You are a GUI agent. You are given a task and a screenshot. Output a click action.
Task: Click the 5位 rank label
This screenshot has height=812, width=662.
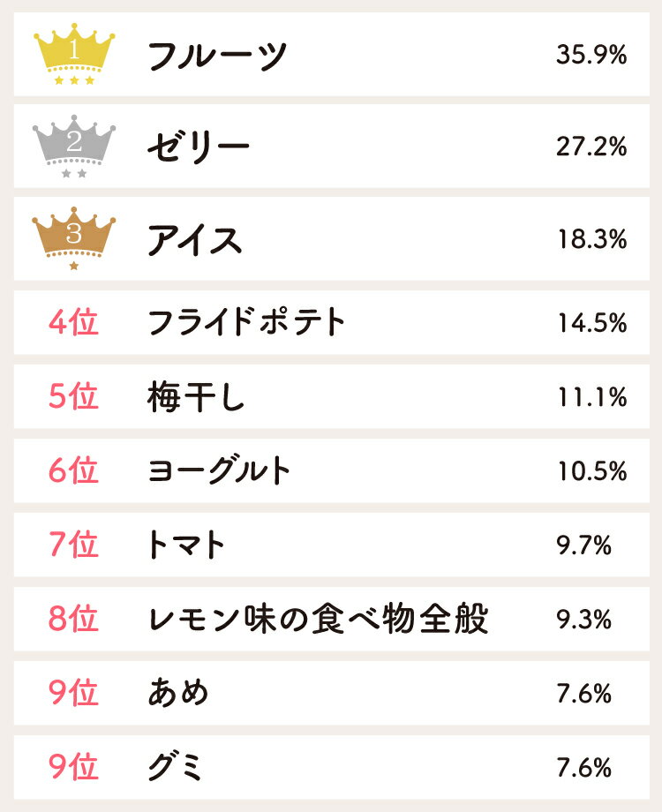pos(73,397)
